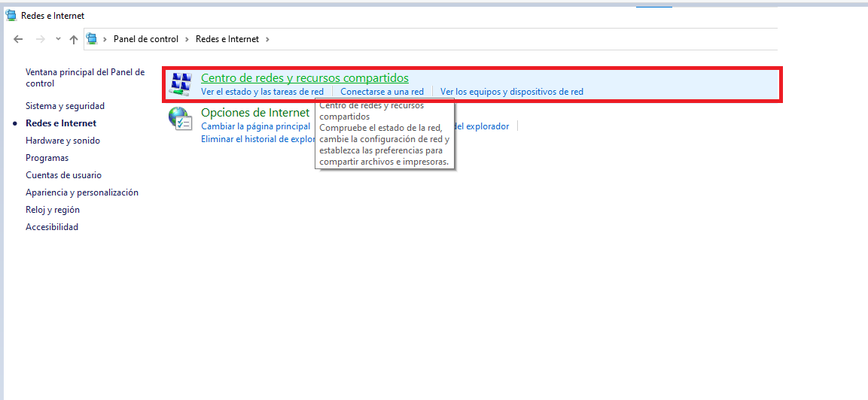This screenshot has width=868, height=400.
Task: Select Redes e Internet in sidebar
Action: coord(61,123)
